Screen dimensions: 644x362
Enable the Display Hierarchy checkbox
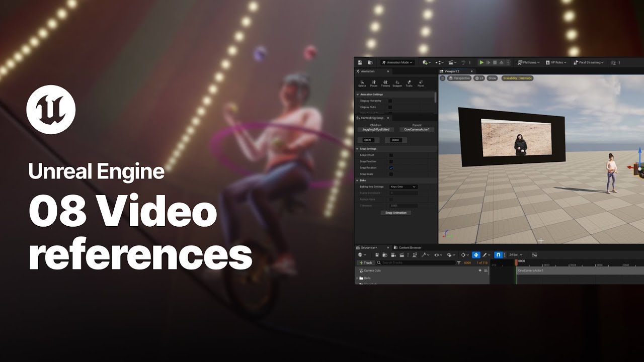coord(390,101)
